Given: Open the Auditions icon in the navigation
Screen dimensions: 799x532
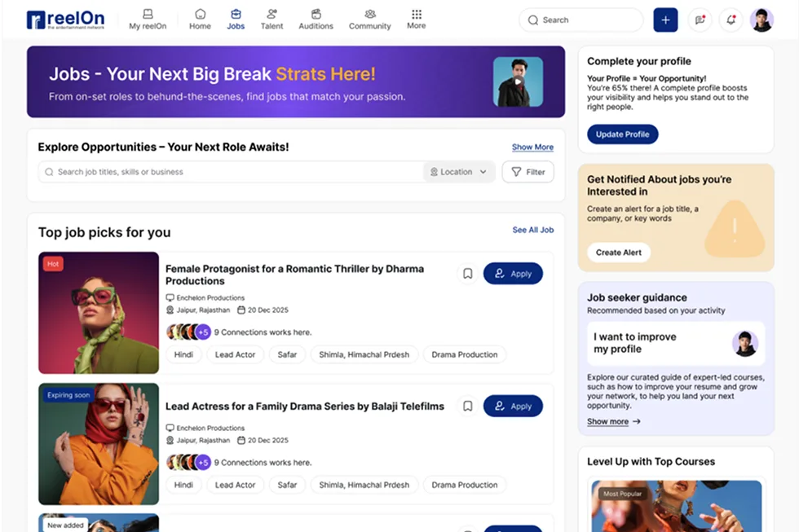Looking at the screenshot, I should click(x=316, y=14).
